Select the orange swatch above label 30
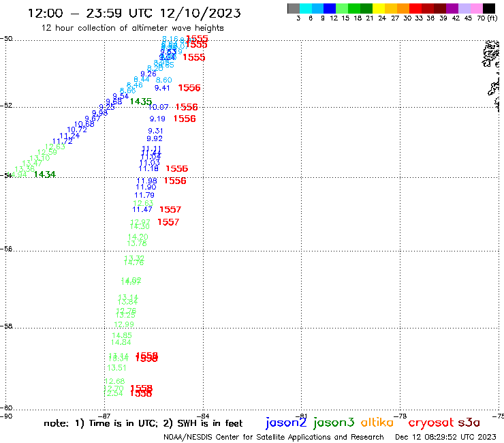504x443 pixels. click(403, 8)
